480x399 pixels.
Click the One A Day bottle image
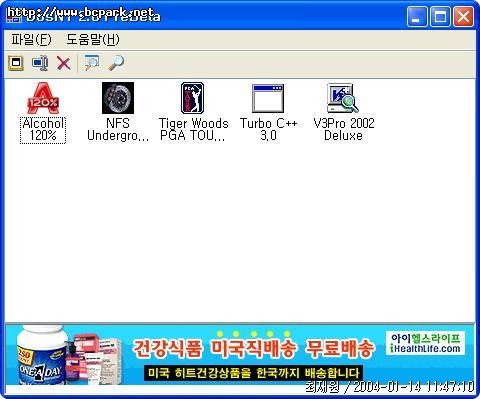42,355
